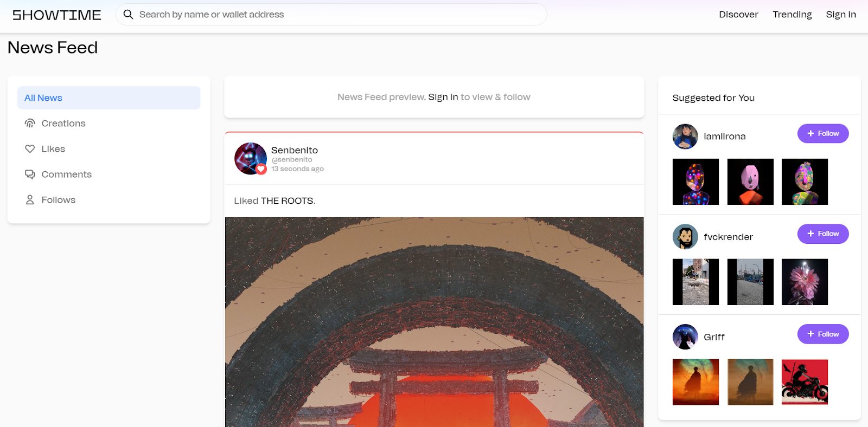
Task: Follow fvckrender
Action: point(823,234)
